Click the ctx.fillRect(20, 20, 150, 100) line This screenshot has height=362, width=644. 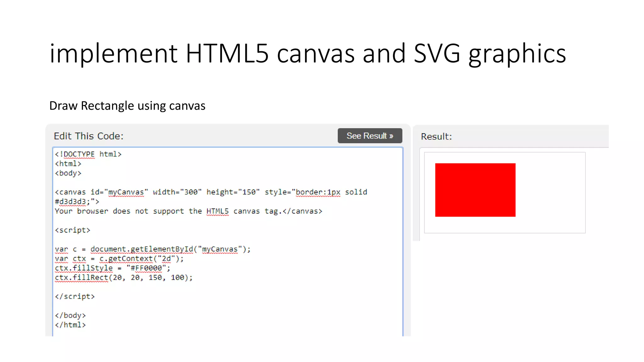pyautogui.click(x=124, y=277)
